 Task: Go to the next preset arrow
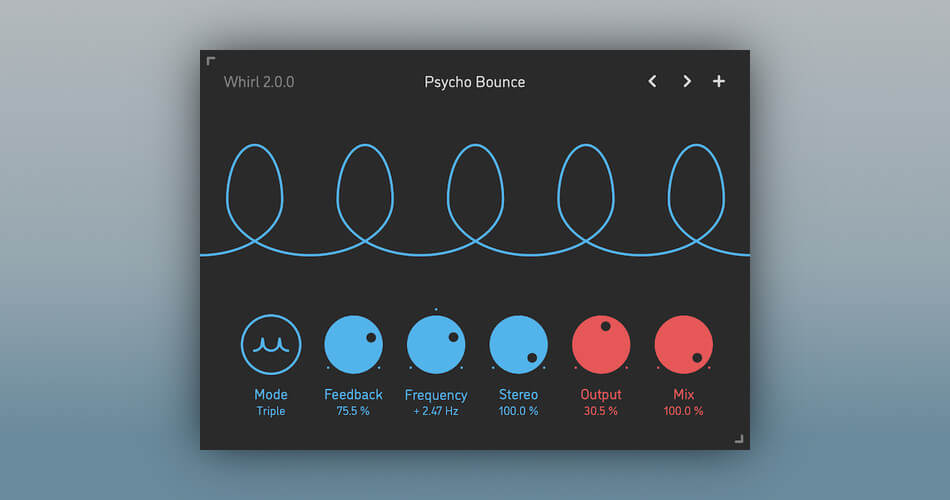pos(686,81)
